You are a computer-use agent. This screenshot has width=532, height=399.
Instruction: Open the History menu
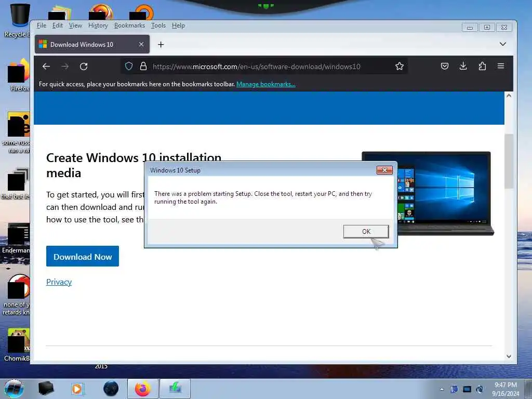point(98,25)
